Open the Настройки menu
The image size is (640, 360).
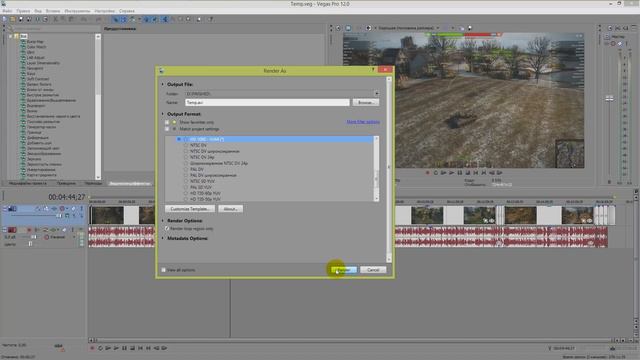104,11
